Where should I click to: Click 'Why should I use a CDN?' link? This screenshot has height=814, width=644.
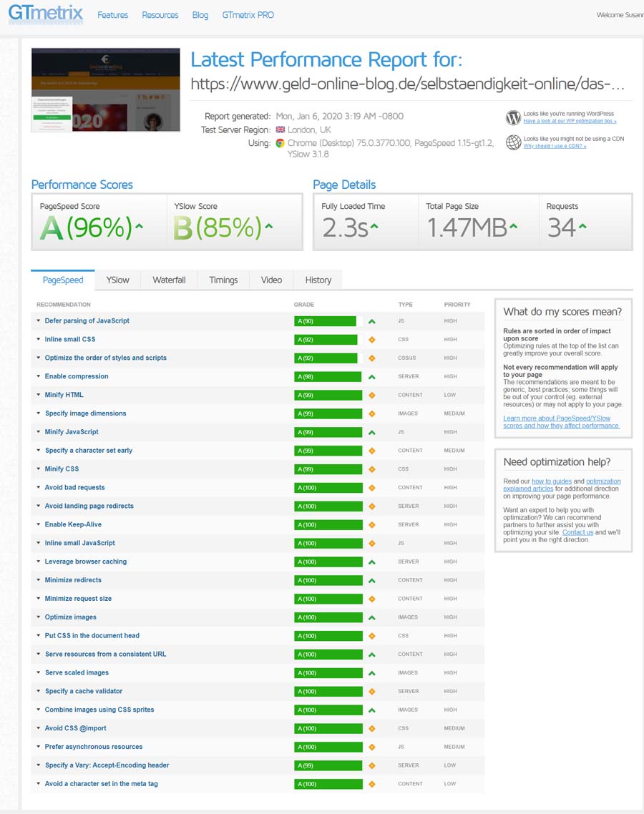[555, 146]
